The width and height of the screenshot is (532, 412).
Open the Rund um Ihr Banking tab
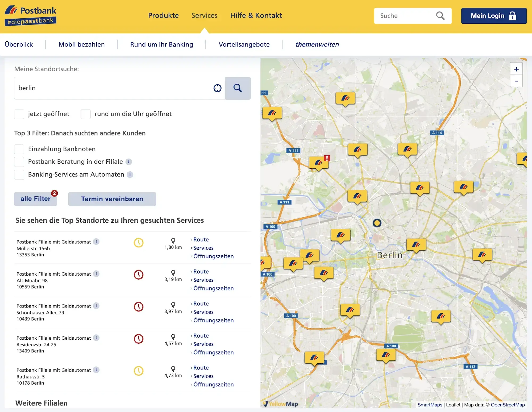pyautogui.click(x=162, y=44)
